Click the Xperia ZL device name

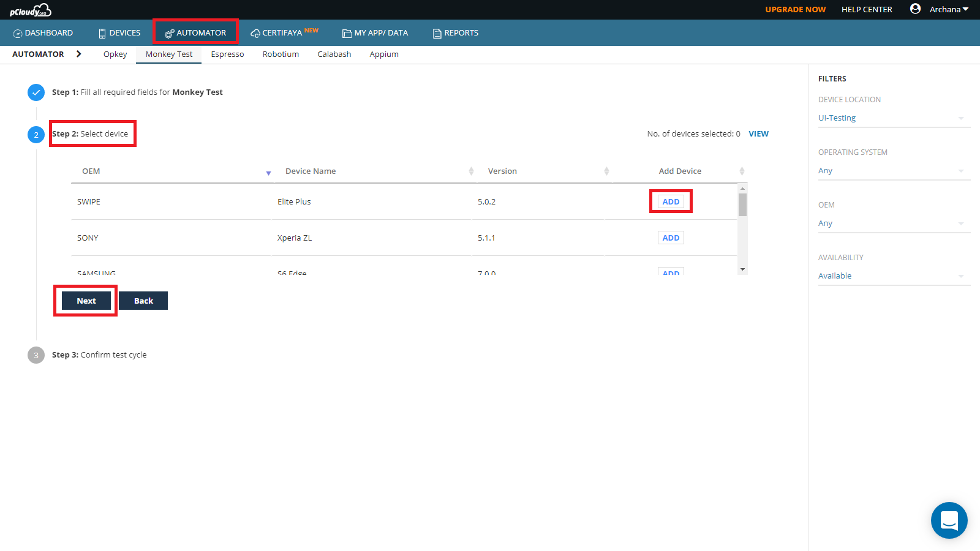point(295,238)
